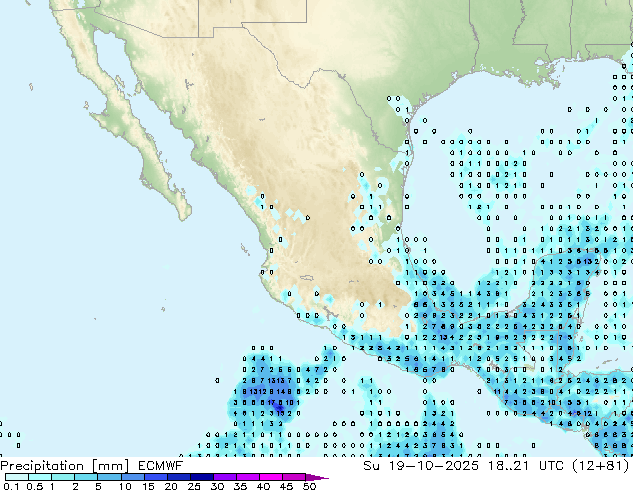Click the 0.1–0.5 mm legend color swatch
The image size is (634, 490).
point(17,477)
